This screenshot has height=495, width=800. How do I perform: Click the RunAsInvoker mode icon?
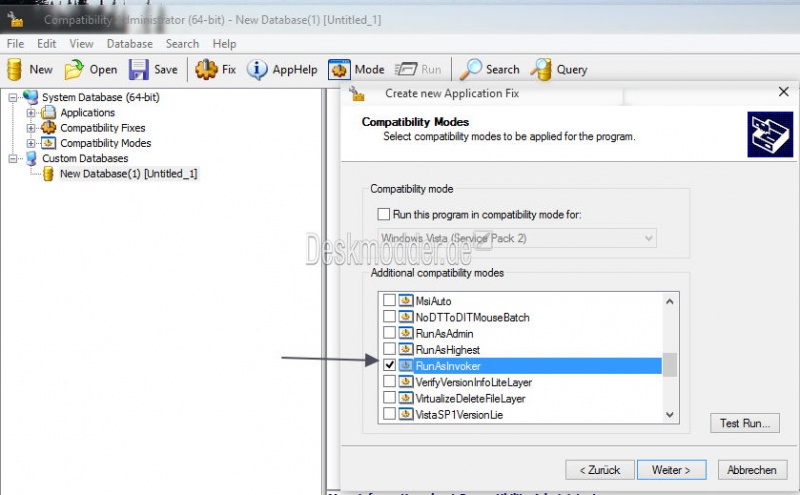[406, 366]
